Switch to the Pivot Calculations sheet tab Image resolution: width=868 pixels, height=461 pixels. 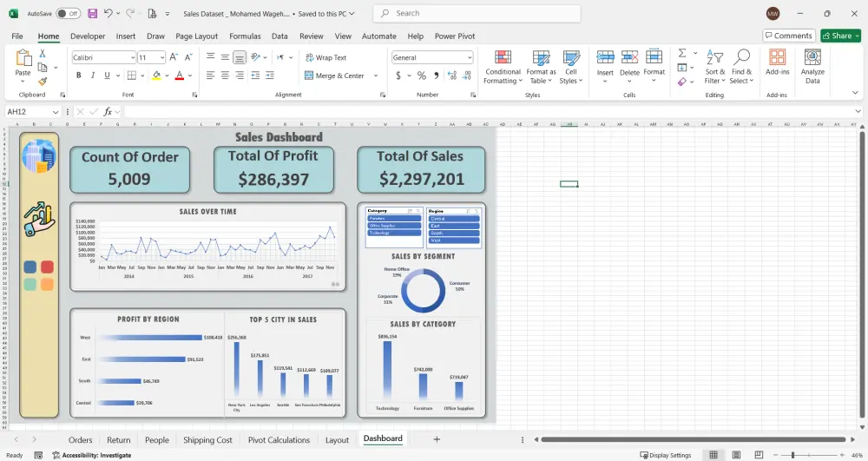279,440
